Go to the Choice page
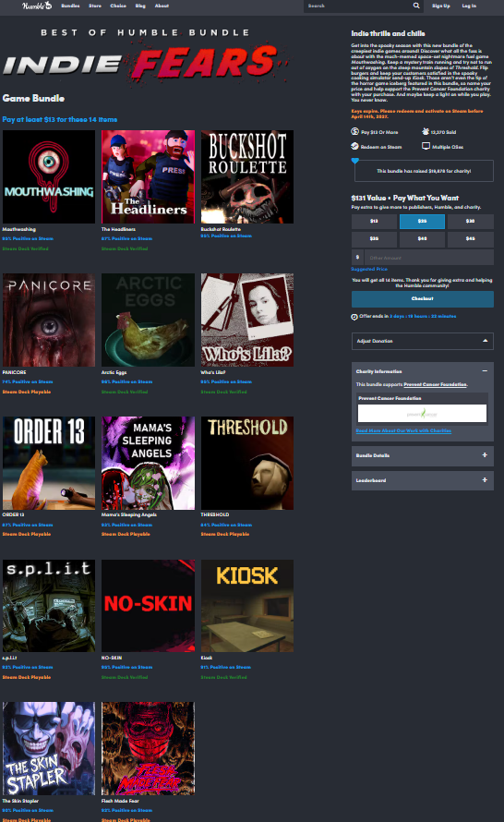504x822 pixels. pyautogui.click(x=118, y=6)
